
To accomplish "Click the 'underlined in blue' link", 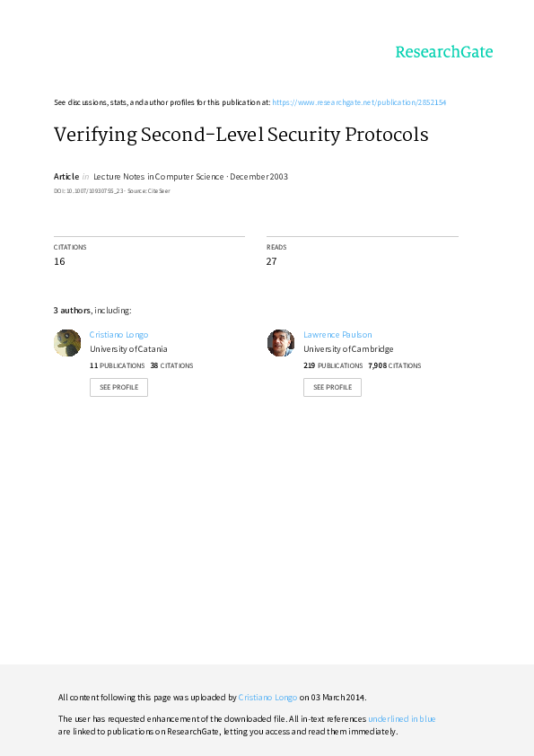I will [x=402, y=719].
